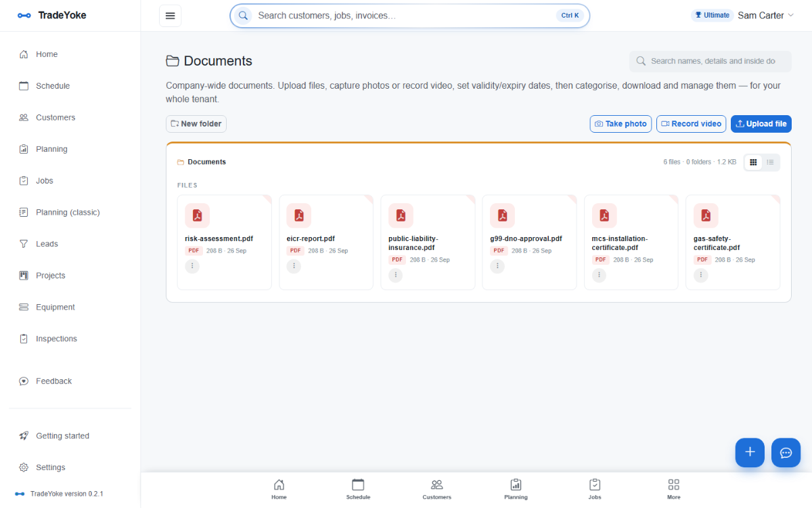This screenshot has height=508, width=812.
Task: Open Leads in the sidebar
Action: (x=70, y=244)
